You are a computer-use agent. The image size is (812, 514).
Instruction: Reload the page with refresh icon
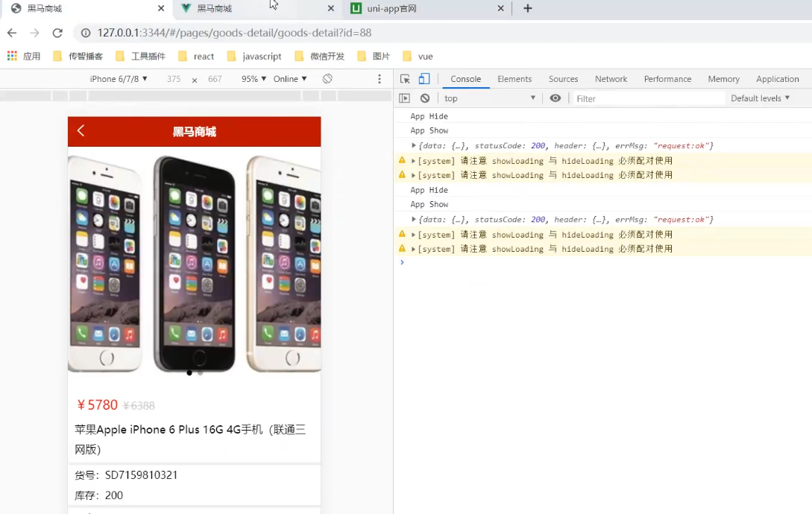coord(57,33)
